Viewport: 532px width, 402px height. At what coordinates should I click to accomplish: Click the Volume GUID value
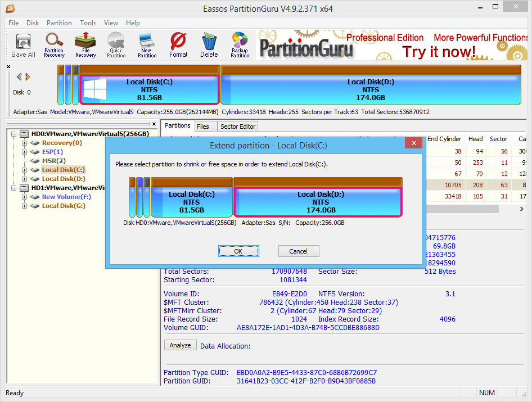[x=308, y=328]
